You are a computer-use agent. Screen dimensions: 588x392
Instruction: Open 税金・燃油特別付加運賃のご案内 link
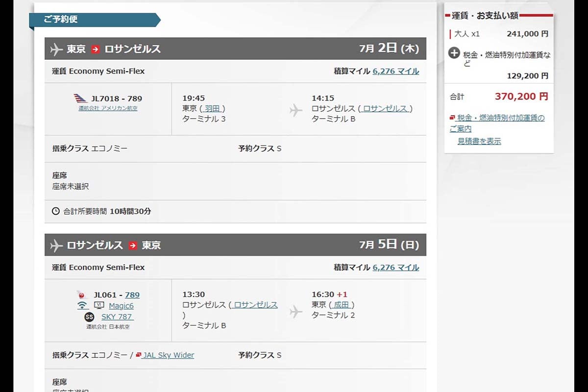coord(497,123)
